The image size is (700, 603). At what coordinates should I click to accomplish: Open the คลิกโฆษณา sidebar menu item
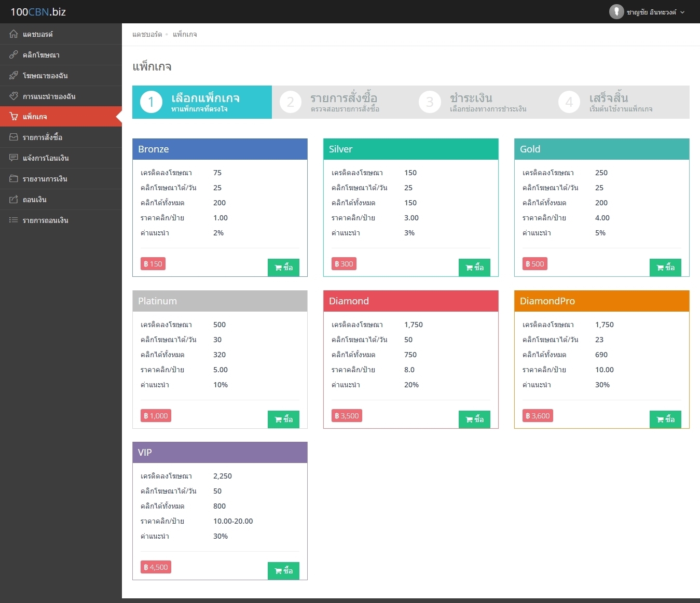point(61,55)
